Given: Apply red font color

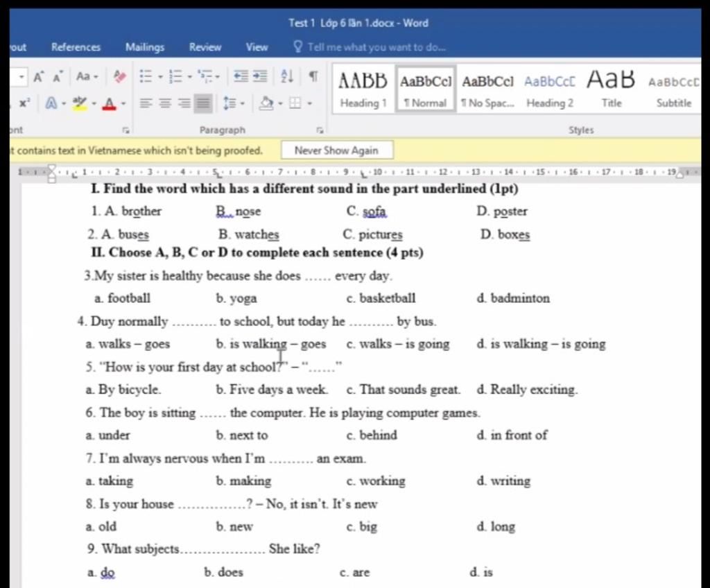Looking at the screenshot, I should tap(109, 103).
